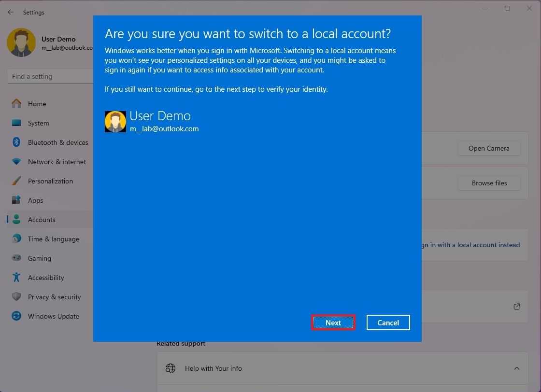Click Next to continue switching accounts

click(333, 322)
